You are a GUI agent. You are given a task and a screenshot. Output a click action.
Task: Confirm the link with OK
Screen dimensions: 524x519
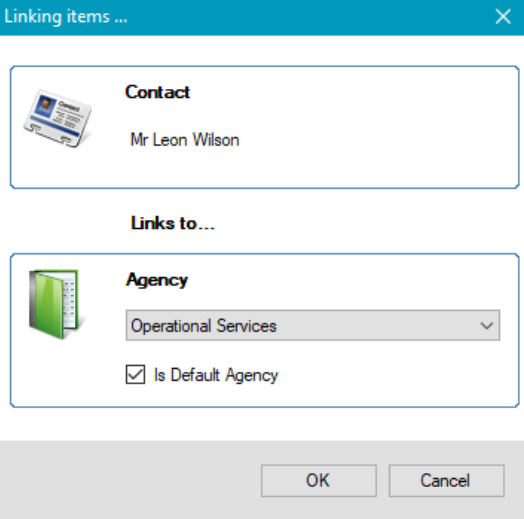tap(318, 481)
